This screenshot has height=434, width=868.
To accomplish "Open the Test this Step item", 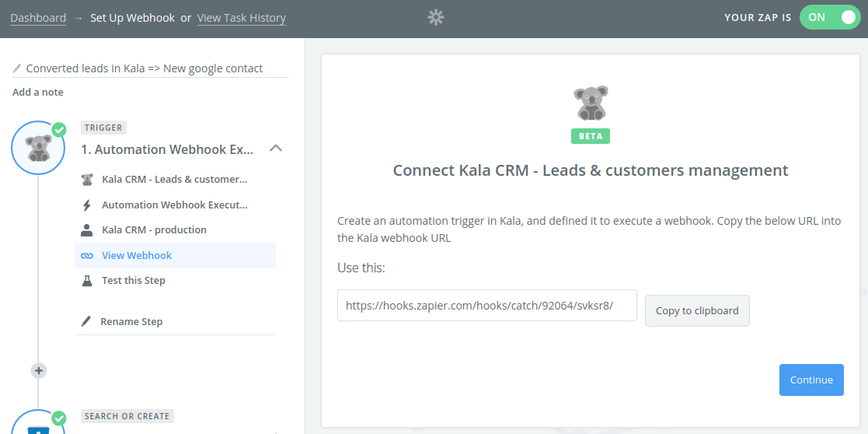I will point(134,281).
